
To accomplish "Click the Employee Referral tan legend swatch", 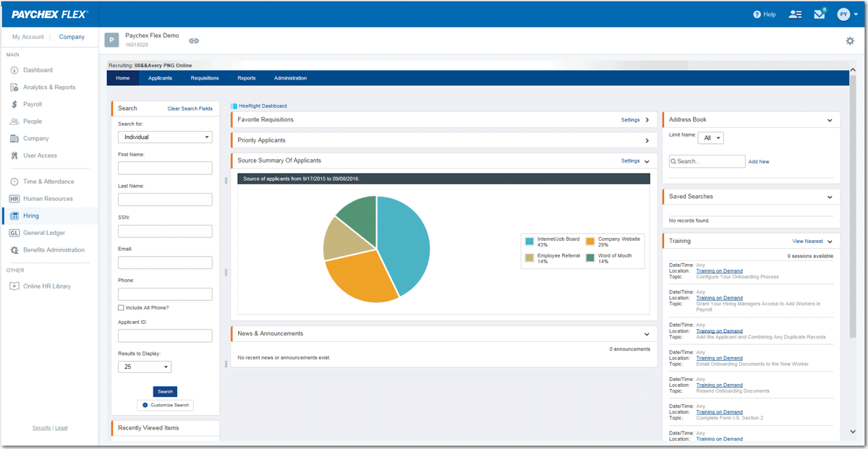I will click(529, 257).
